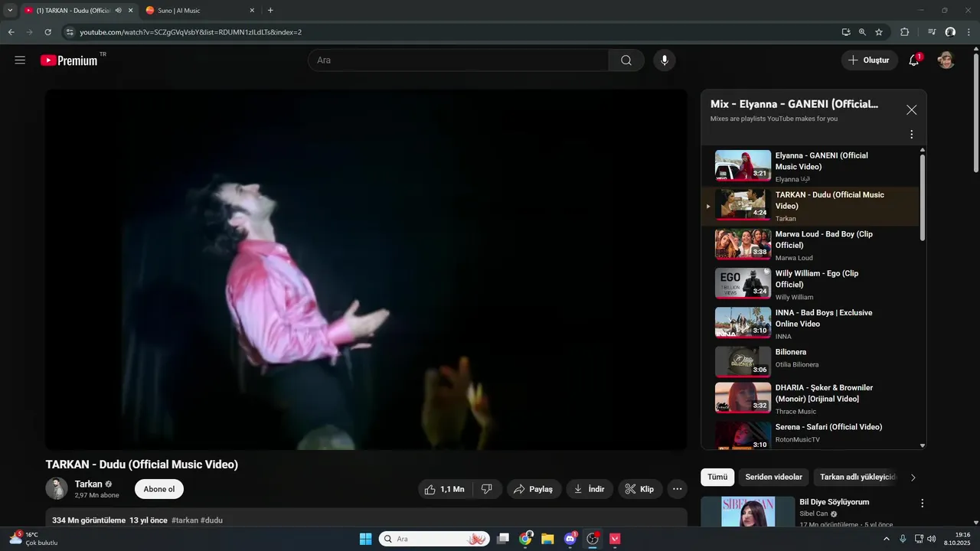Click the browser address bar URL
980x551 pixels.
coord(191,32)
